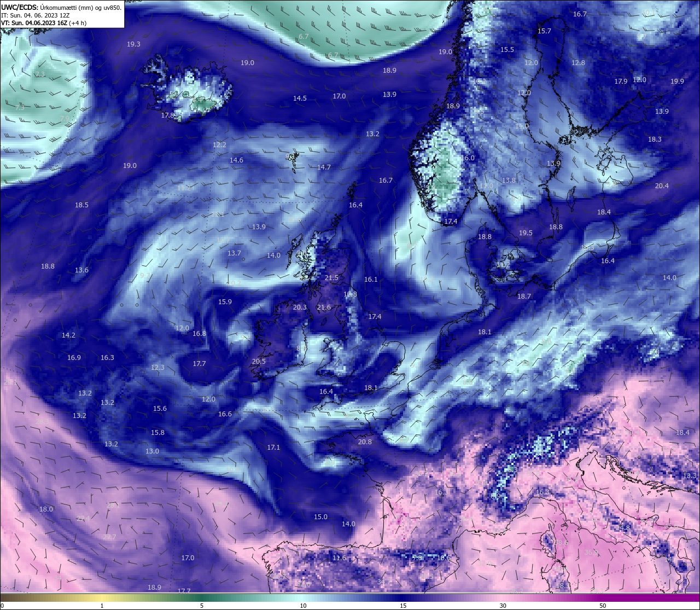
Task: Click the 13.3 map value
Action: [690, 476]
